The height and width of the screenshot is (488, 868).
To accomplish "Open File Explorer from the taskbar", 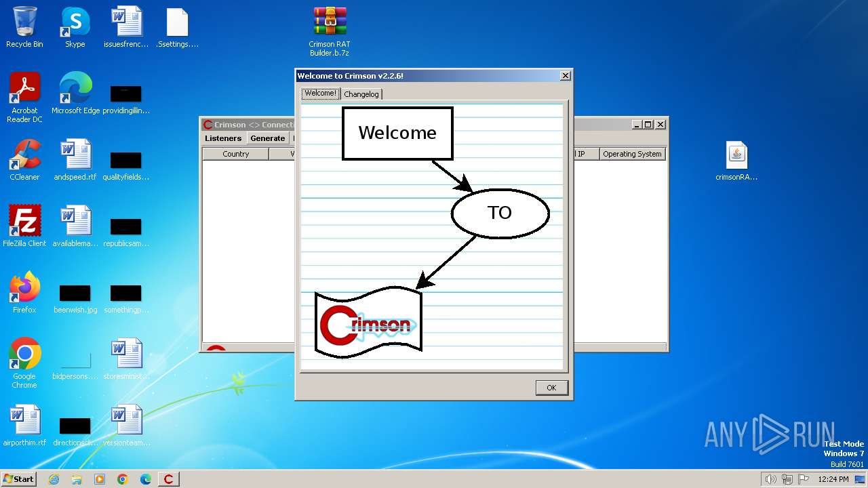I will 77,479.
